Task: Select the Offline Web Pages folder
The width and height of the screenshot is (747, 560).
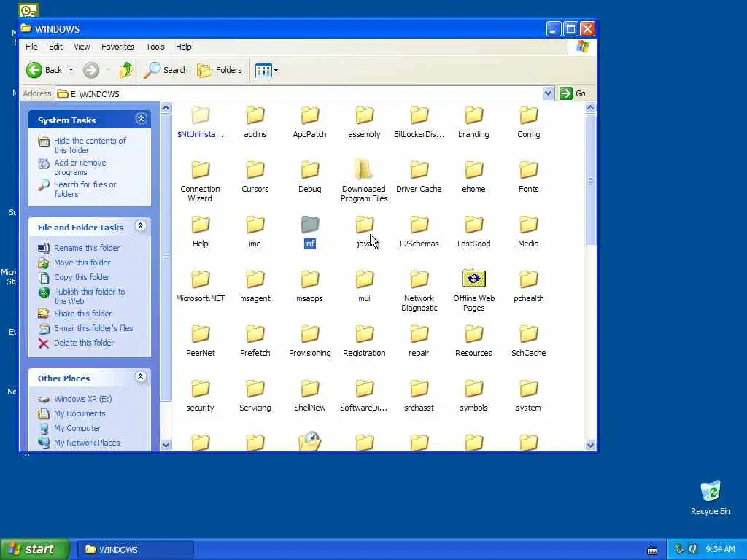Action: coord(474,290)
